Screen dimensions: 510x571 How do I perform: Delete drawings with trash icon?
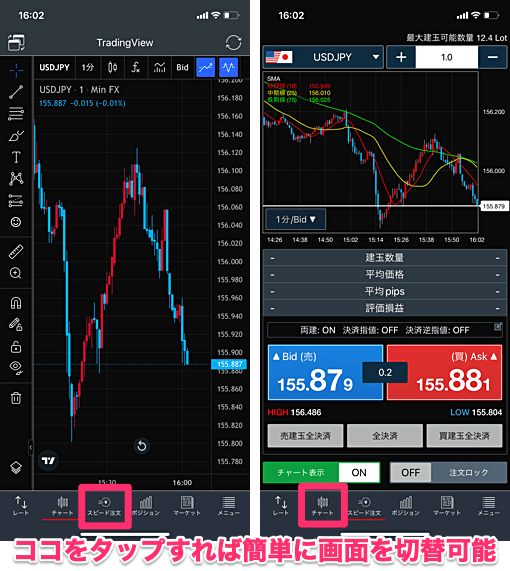point(16,398)
